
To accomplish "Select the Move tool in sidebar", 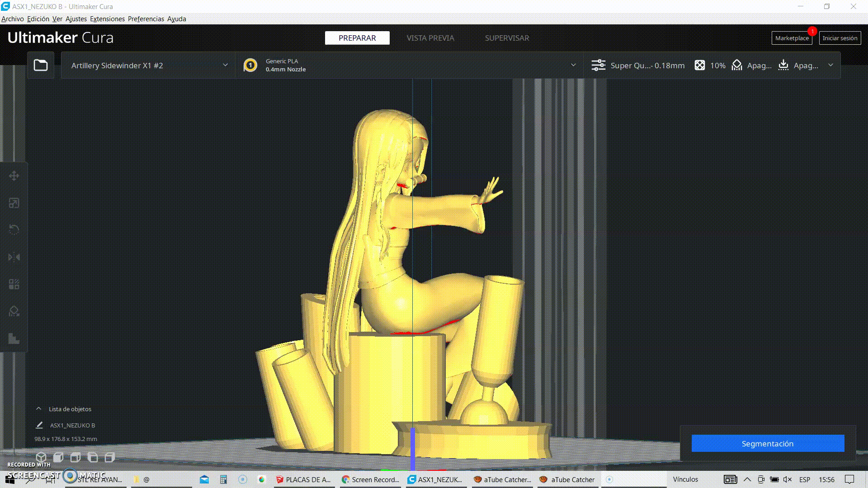I will 14,176.
